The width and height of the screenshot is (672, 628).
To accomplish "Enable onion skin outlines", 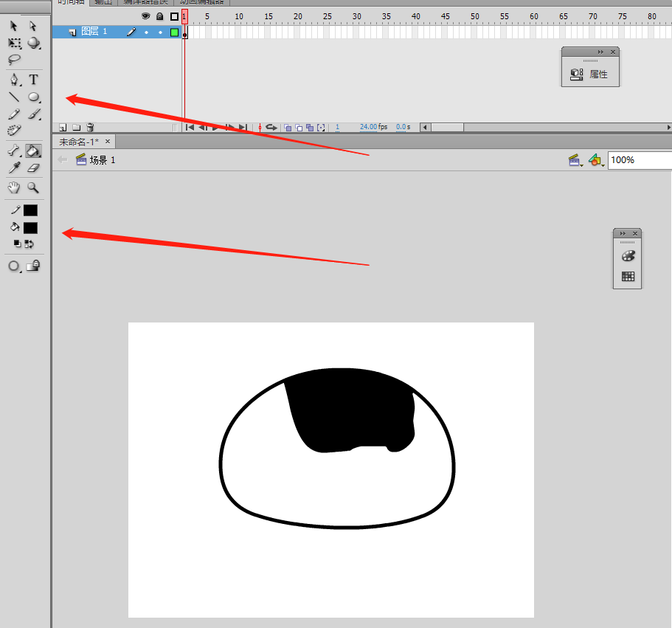I will (x=299, y=128).
